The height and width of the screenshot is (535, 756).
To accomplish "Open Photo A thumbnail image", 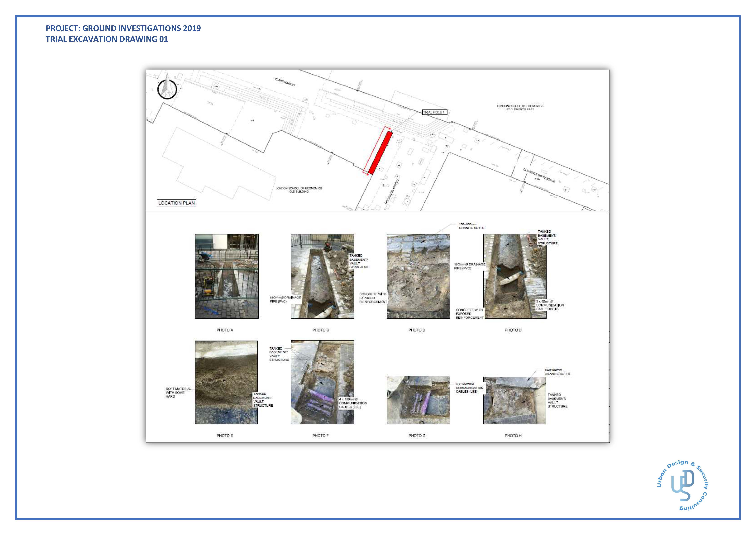I will pyautogui.click(x=227, y=276).
